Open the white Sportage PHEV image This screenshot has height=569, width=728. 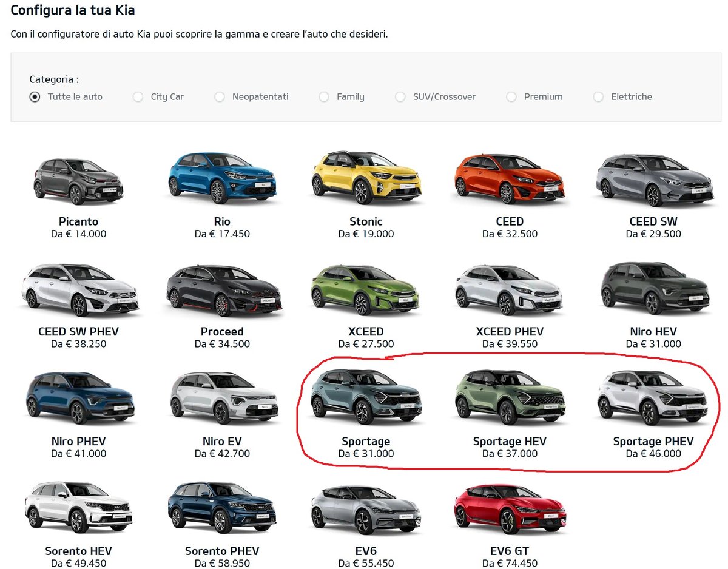(653, 397)
